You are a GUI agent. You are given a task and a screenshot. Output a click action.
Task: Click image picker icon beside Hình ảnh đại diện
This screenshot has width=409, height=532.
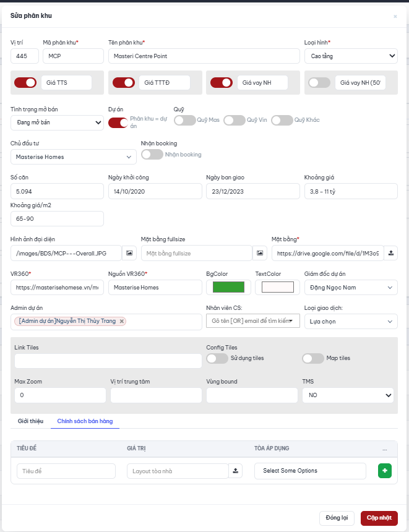click(x=129, y=253)
